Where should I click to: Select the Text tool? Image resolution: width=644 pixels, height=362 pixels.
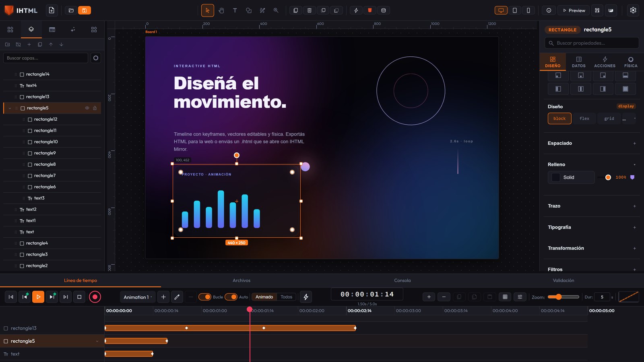[x=235, y=10]
